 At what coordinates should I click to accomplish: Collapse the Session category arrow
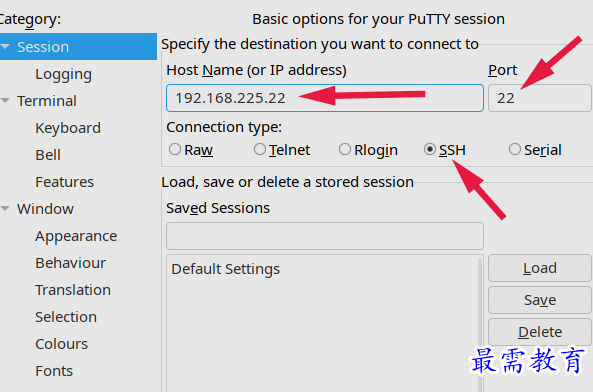(5, 46)
